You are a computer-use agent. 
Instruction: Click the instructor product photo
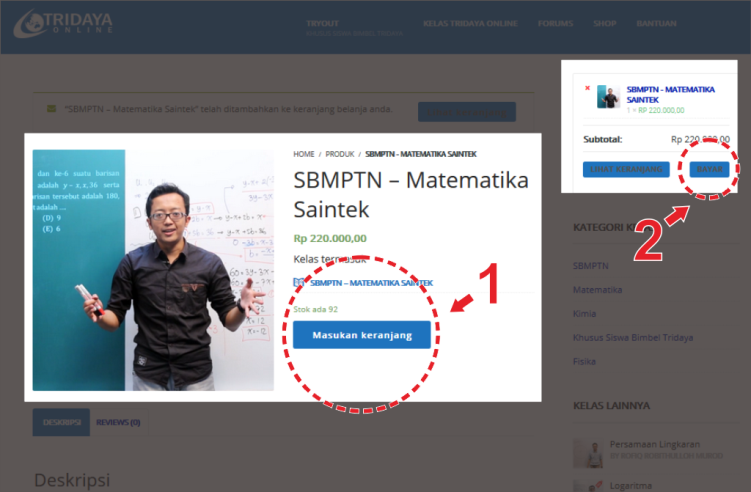tap(153, 270)
